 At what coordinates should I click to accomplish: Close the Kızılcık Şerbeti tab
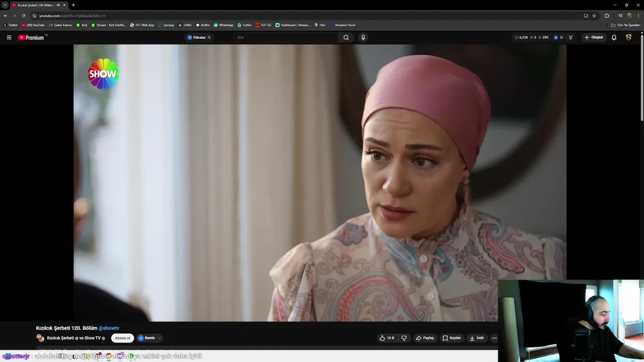tap(64, 5)
